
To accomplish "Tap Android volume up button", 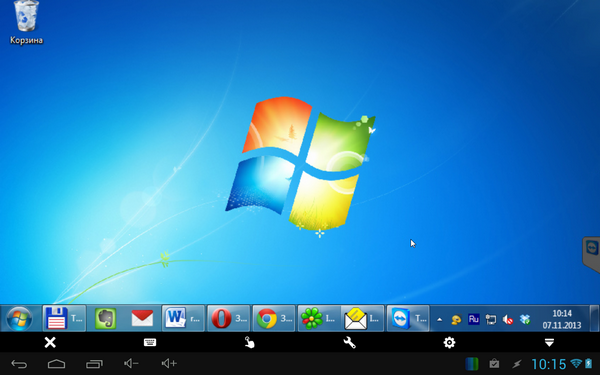I will (169, 363).
